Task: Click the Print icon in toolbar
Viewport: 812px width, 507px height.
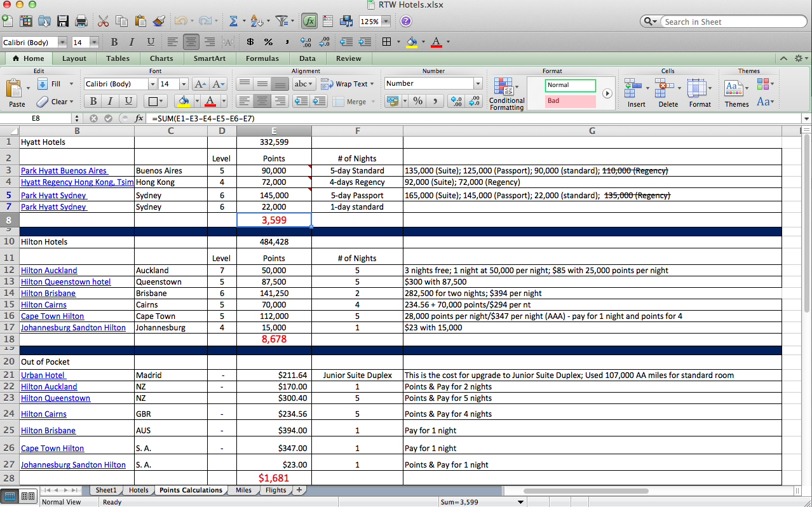Action: pyautogui.click(x=81, y=22)
